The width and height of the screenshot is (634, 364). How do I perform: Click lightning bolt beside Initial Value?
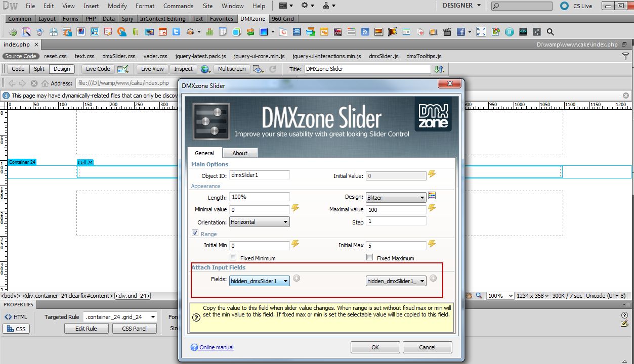tap(432, 174)
